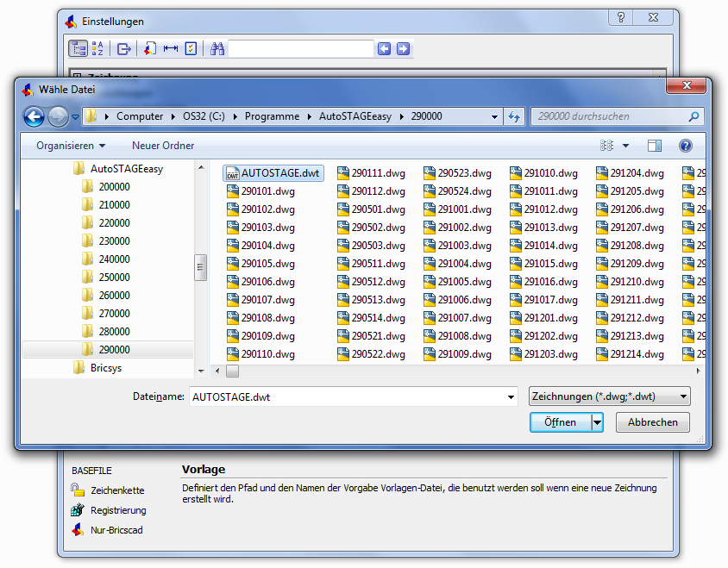
Task: Toggle the preview pane button
Action: (x=655, y=146)
